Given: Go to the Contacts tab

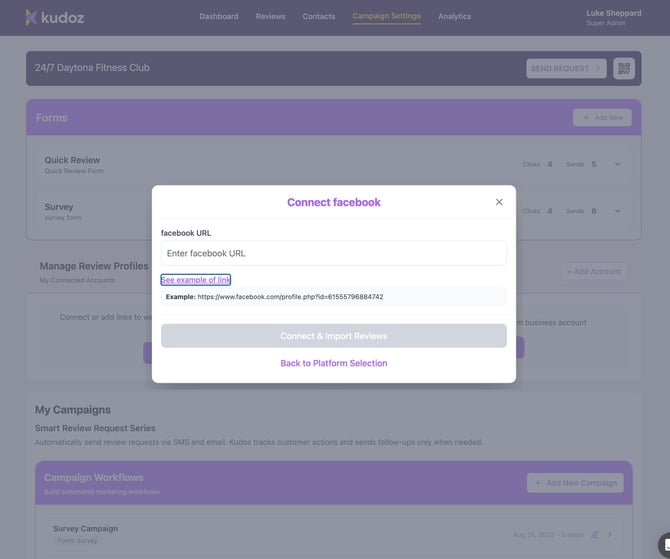Looking at the screenshot, I should click(x=319, y=17).
